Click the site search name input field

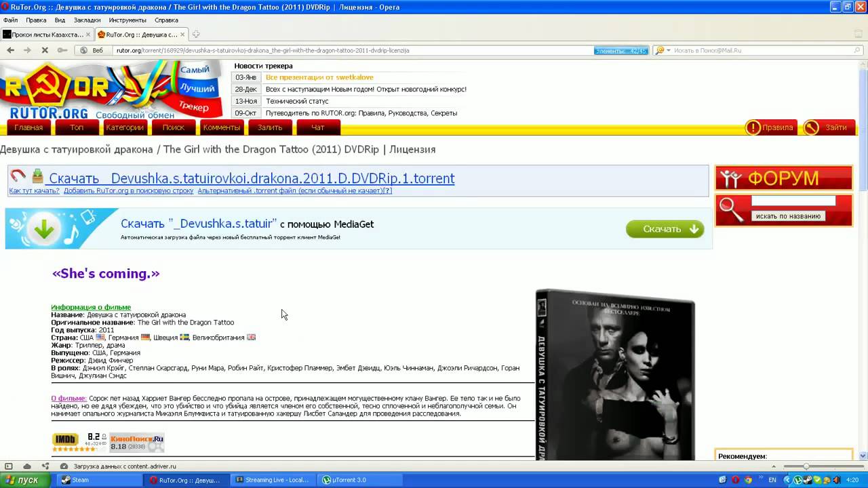point(793,201)
